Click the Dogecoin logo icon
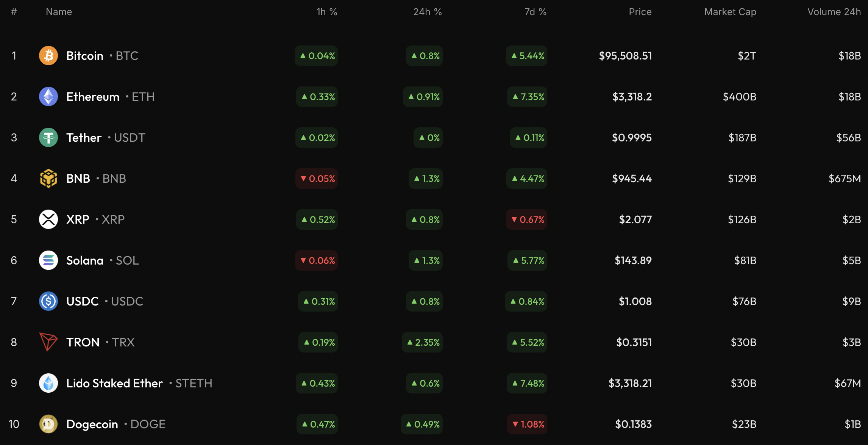 pos(48,424)
